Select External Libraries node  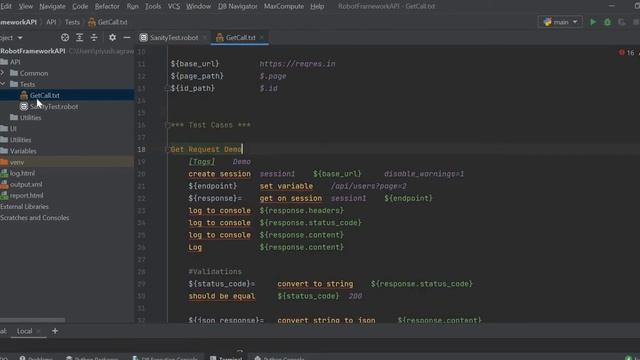coord(24,207)
